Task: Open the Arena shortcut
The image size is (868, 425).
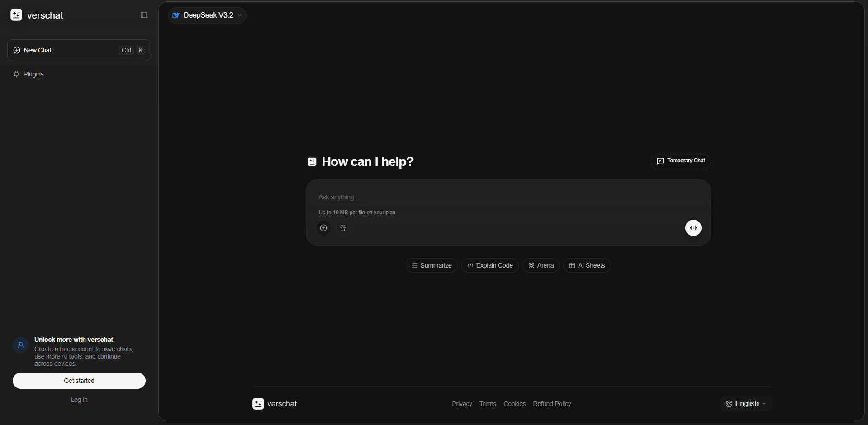Action: [541, 265]
